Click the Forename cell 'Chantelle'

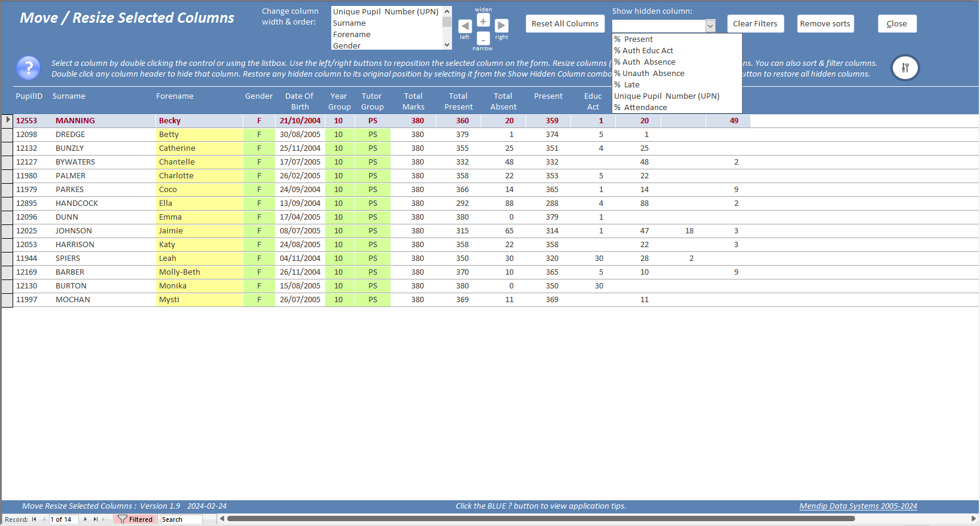click(199, 162)
